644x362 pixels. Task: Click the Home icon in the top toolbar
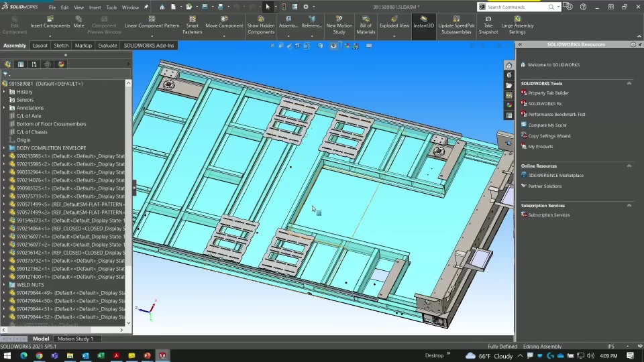pyautogui.click(x=162, y=7)
